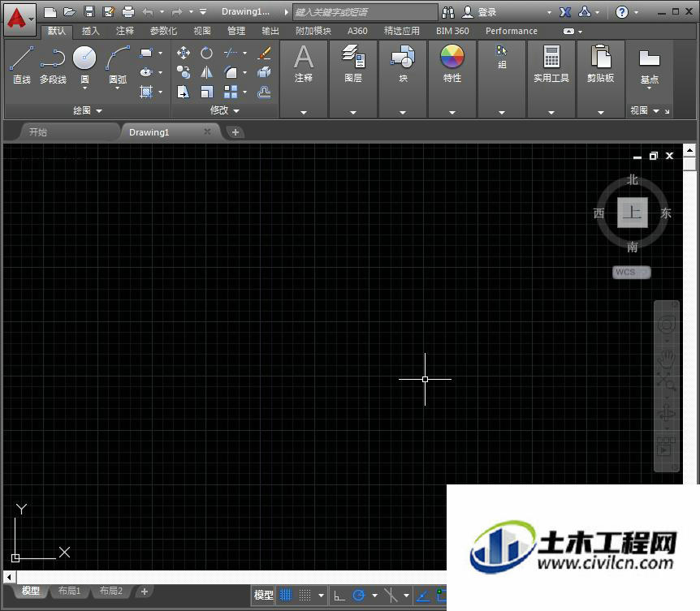This screenshot has height=611, width=700.
Task: Toggle snap mode dotted grid icon
Action: (305, 595)
